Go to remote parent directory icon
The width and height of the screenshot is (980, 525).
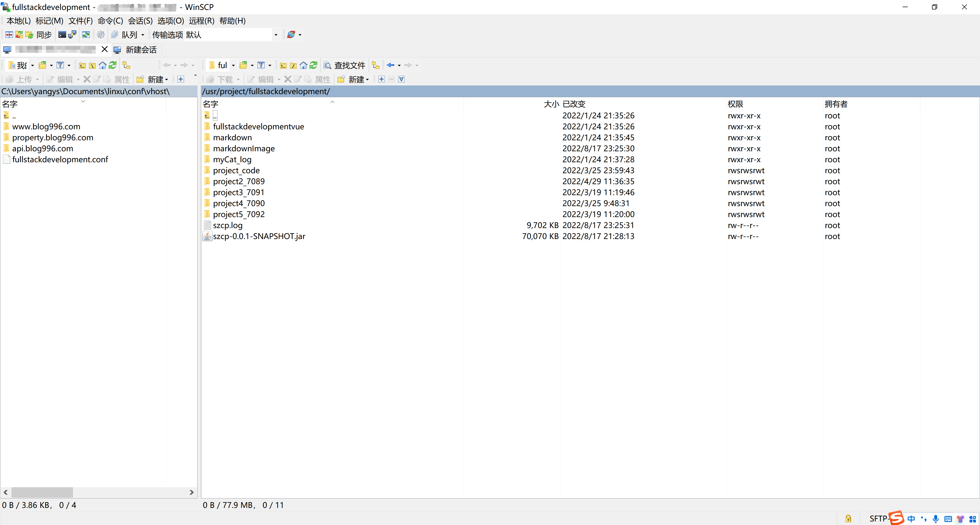click(283, 65)
